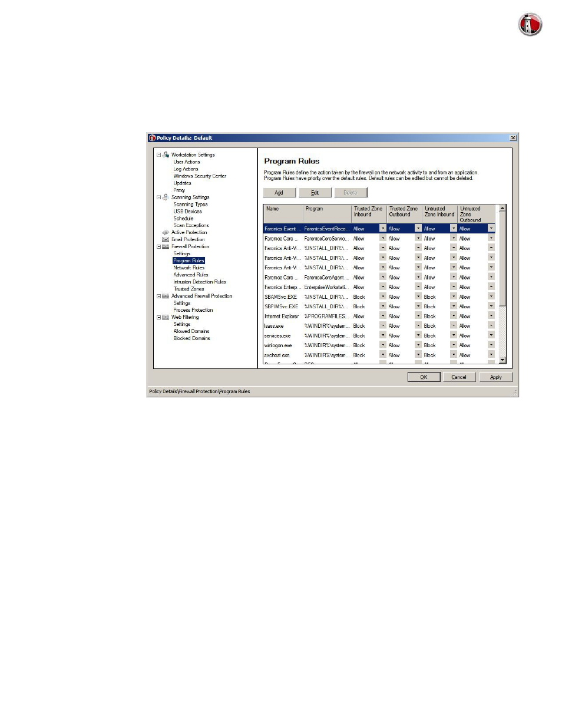Select the lsass.exe rule row

tap(379, 325)
